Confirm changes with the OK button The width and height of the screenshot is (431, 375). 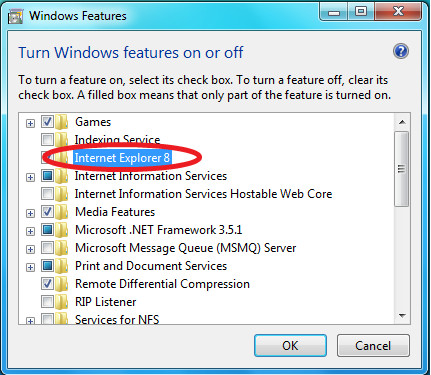(290, 346)
